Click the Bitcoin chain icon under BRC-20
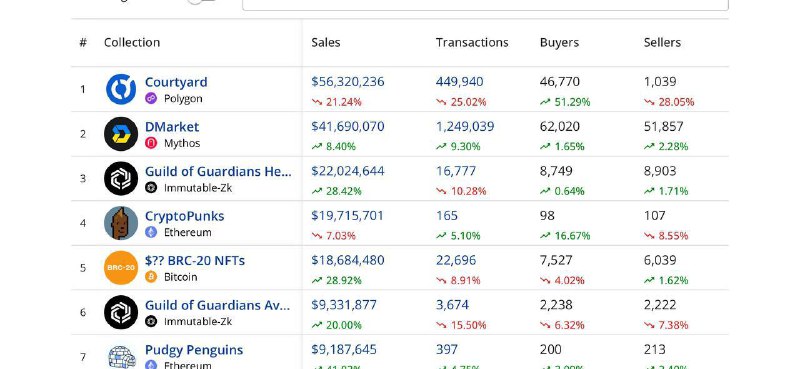Image resolution: width=800 pixels, height=369 pixels. (151, 277)
